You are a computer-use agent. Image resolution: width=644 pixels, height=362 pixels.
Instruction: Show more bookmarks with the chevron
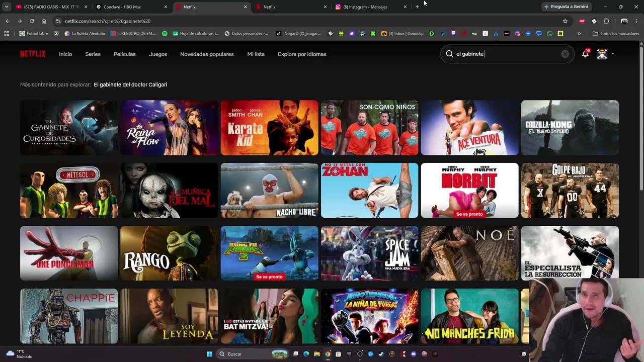pos(579,34)
